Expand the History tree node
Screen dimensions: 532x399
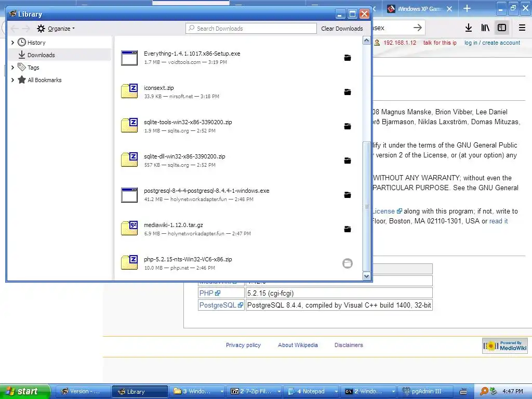12,43
